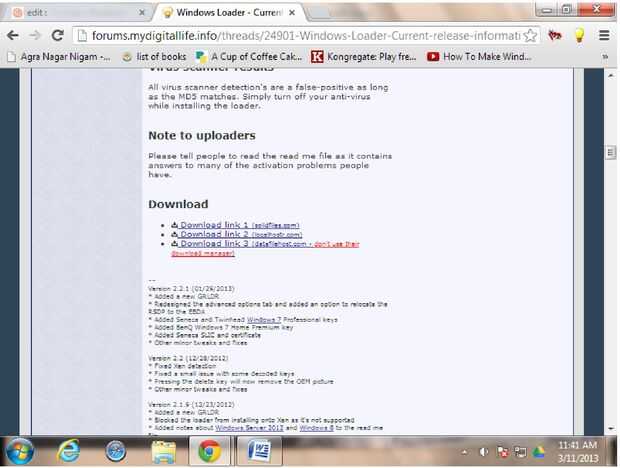Click the light bulb extension icon

(579, 36)
